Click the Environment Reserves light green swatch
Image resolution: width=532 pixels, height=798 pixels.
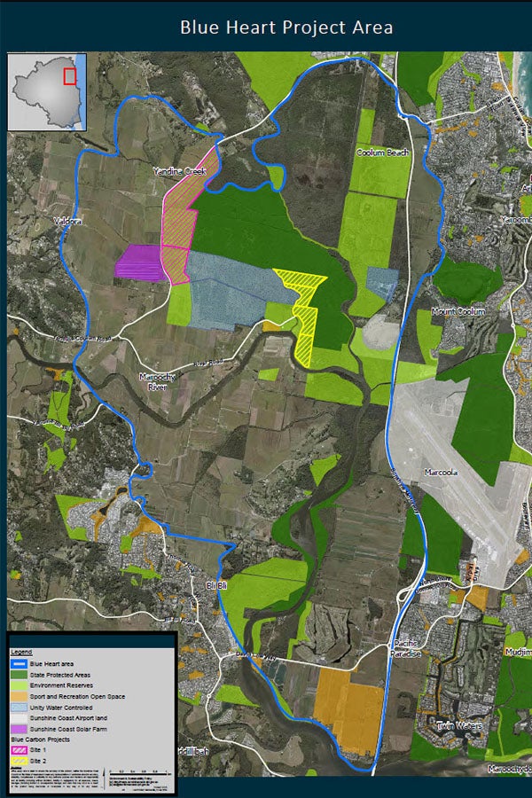(20, 685)
